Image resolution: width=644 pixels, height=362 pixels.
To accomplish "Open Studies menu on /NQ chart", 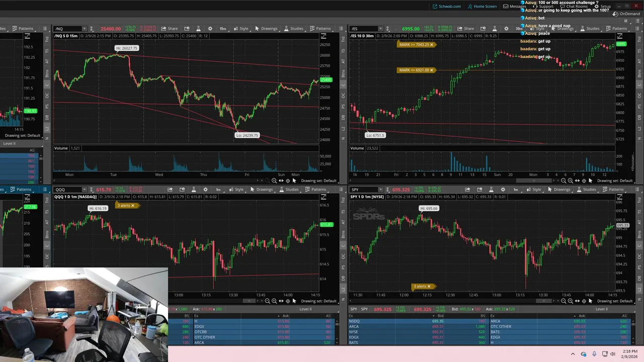I will [293, 29].
